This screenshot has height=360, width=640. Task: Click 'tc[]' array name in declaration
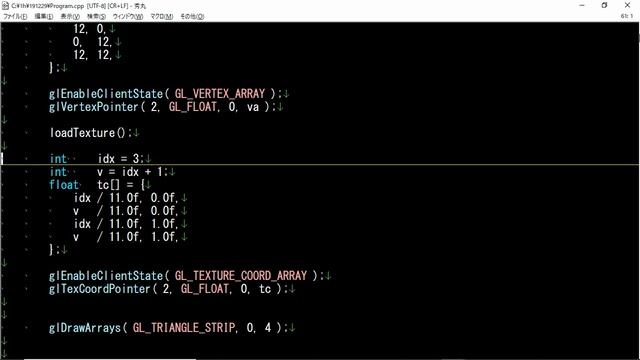108,185
